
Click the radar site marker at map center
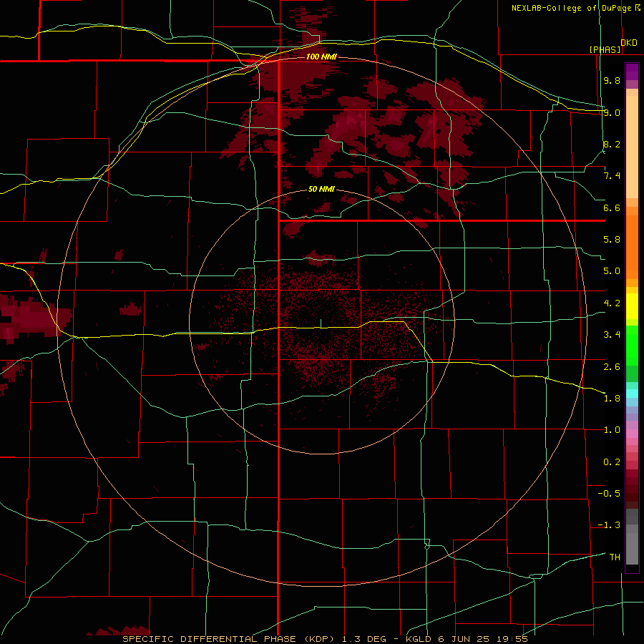(x=321, y=323)
